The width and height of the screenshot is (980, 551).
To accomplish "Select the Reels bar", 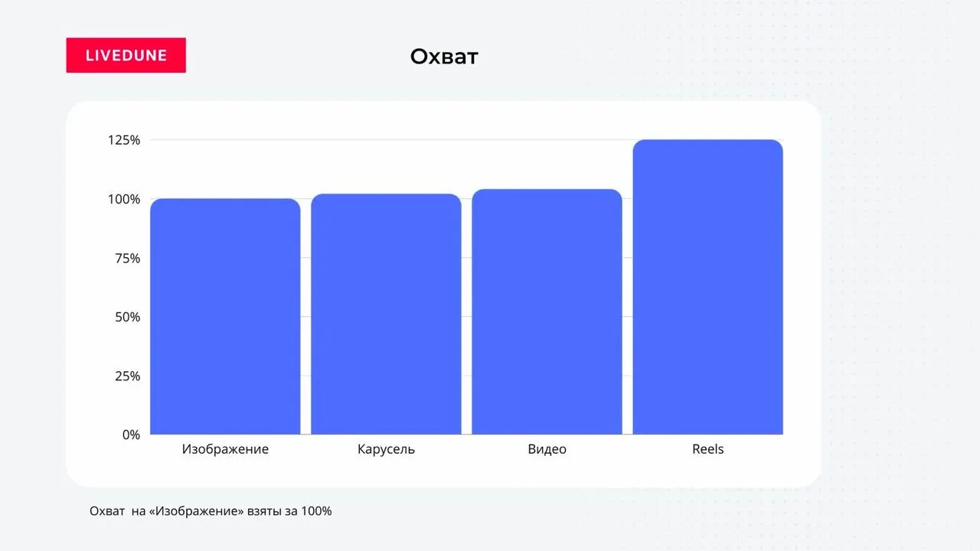I will pyautogui.click(x=708, y=287).
